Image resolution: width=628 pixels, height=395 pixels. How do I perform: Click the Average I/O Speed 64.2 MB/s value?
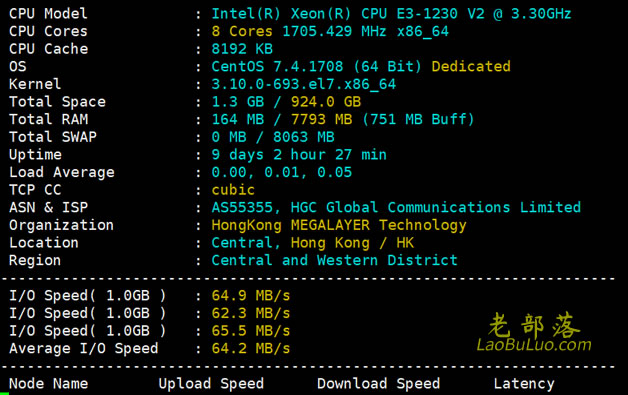click(x=251, y=349)
